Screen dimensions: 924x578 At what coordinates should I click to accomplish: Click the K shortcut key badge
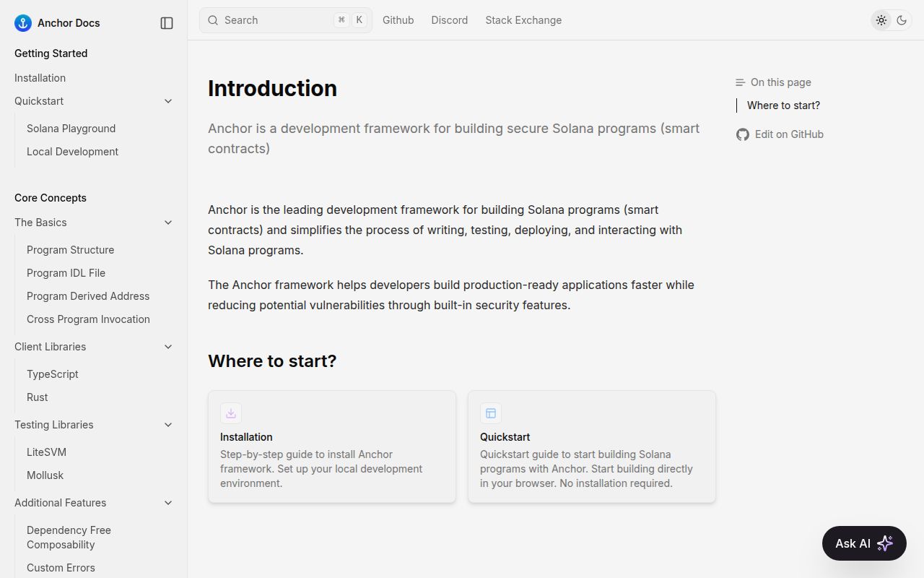(359, 20)
